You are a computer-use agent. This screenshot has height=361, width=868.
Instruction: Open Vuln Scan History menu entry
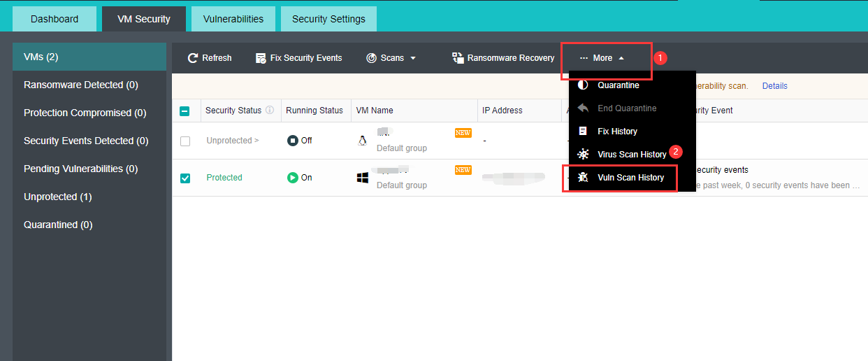click(x=632, y=178)
